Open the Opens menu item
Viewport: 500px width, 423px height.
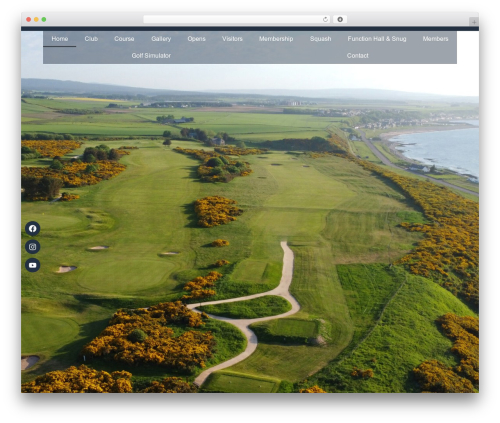click(x=196, y=39)
